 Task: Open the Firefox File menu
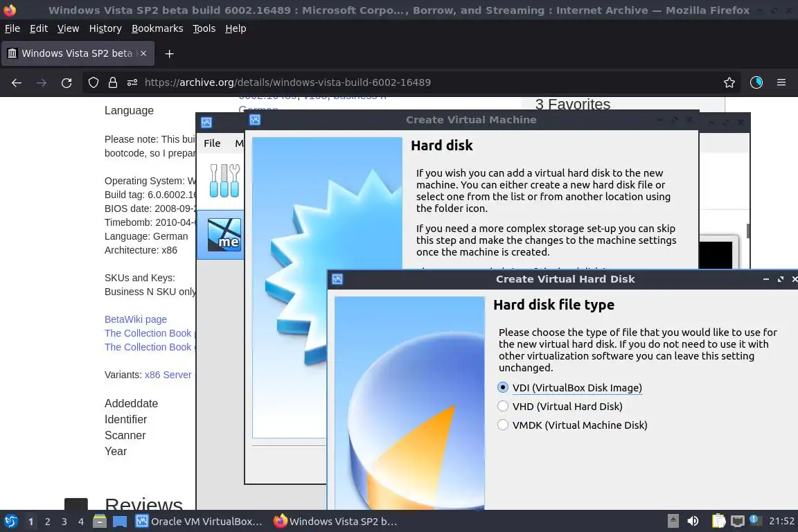pos(12,28)
